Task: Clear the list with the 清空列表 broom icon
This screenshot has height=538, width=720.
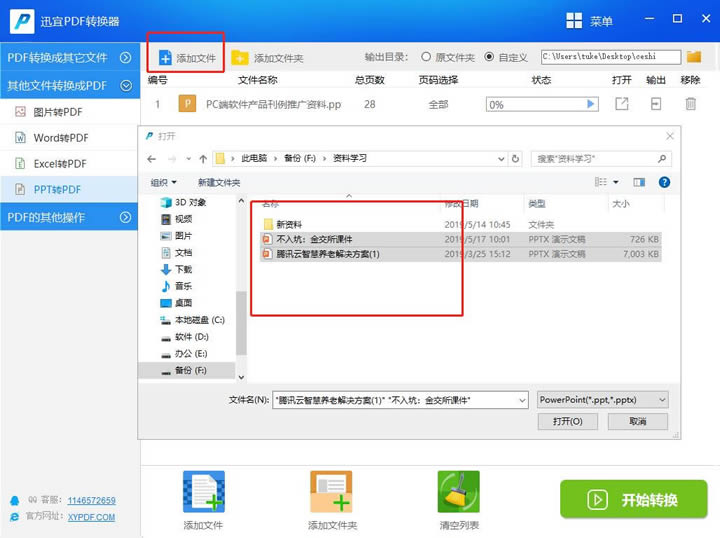Action: (459, 492)
